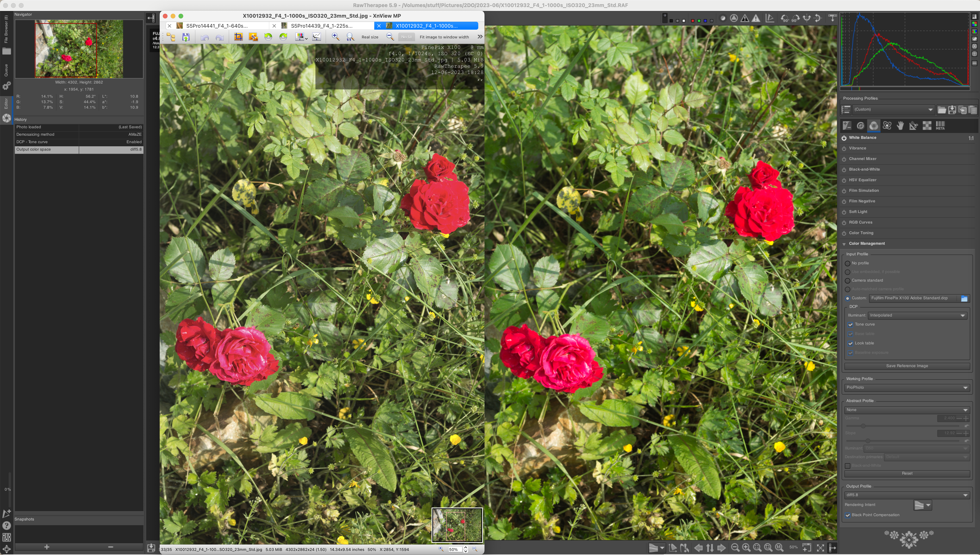Click the Transform tab scissors-ruler icon
Screen dimensions: 980x555
[x=913, y=126]
